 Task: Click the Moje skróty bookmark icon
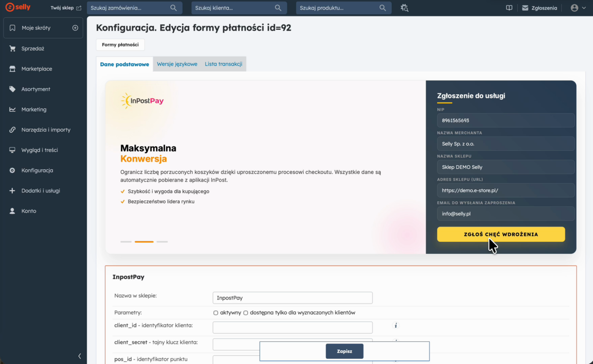[x=12, y=28]
